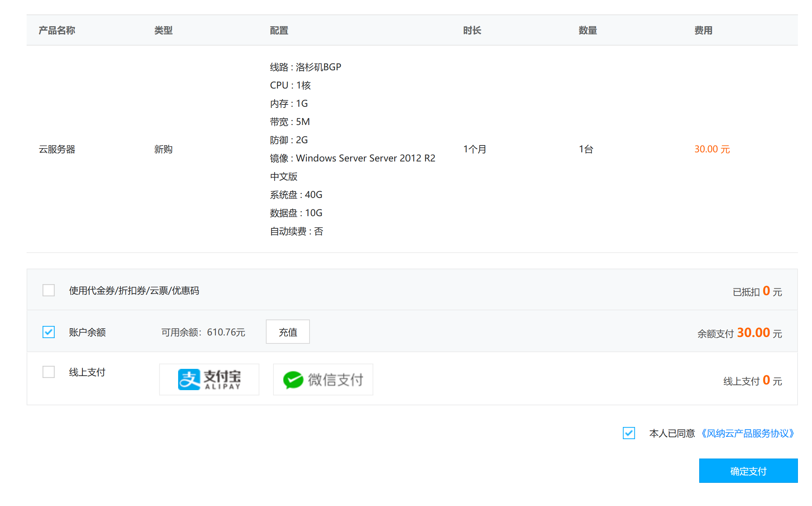Select the WeChat Pay payment icon
This screenshot has height=506, width=812.
(322, 379)
